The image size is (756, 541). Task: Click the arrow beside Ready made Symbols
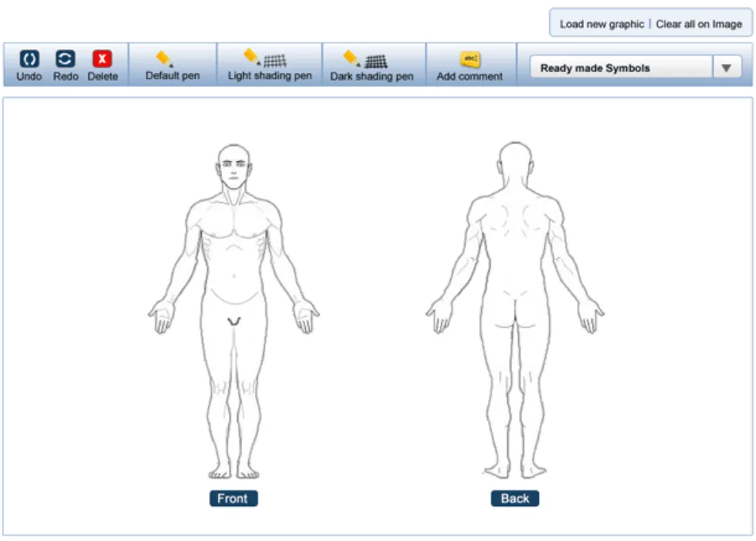click(x=726, y=68)
